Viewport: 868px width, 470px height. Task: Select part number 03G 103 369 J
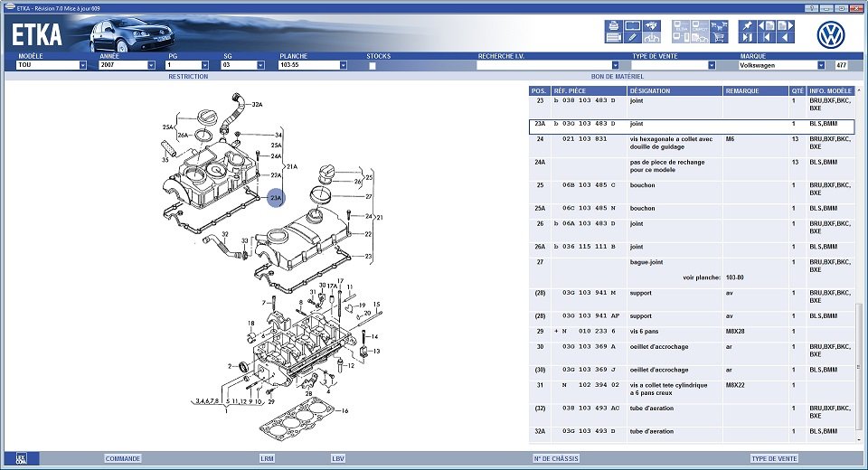tap(589, 370)
